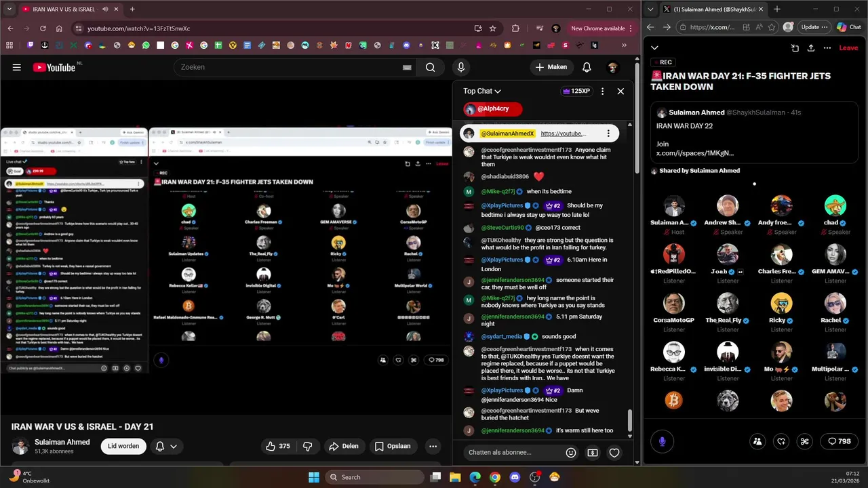868x488 pixels.
Task: Open options on pinned SulaimanAhmedX message
Action: (x=608, y=134)
